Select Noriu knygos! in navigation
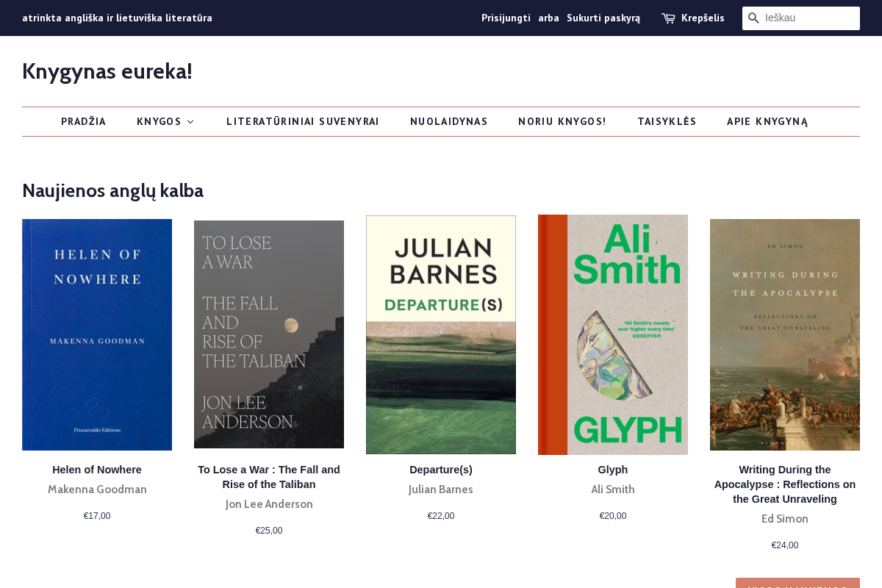The height and width of the screenshot is (588, 882). [x=562, y=122]
